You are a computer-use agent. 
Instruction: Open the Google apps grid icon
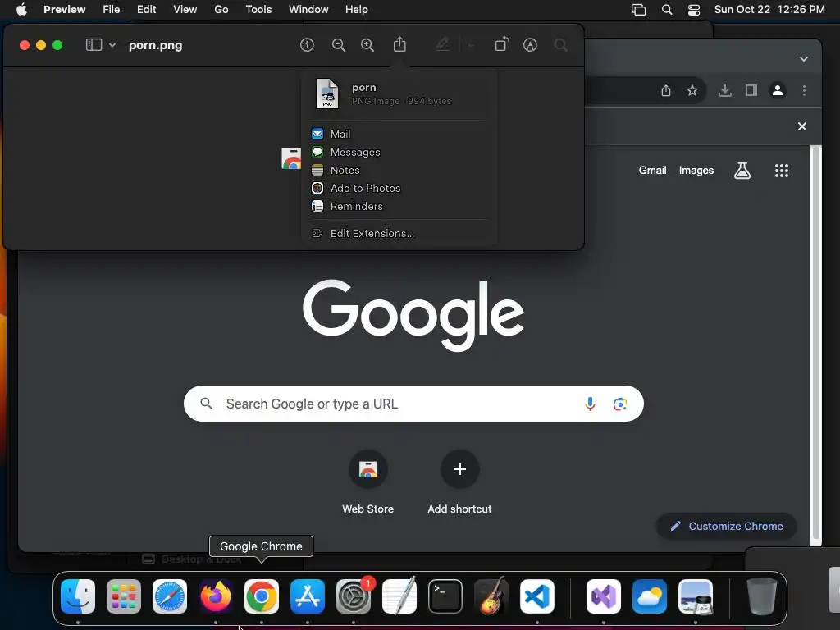tap(782, 171)
